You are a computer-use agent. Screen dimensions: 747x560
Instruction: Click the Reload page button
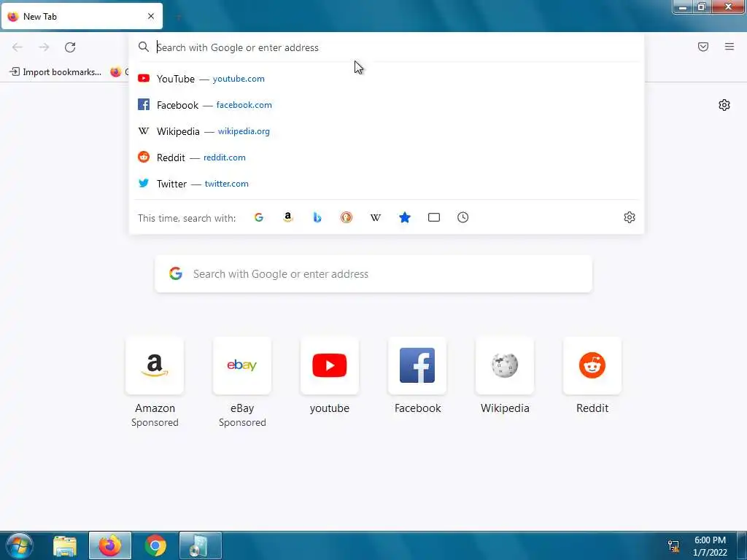click(70, 47)
